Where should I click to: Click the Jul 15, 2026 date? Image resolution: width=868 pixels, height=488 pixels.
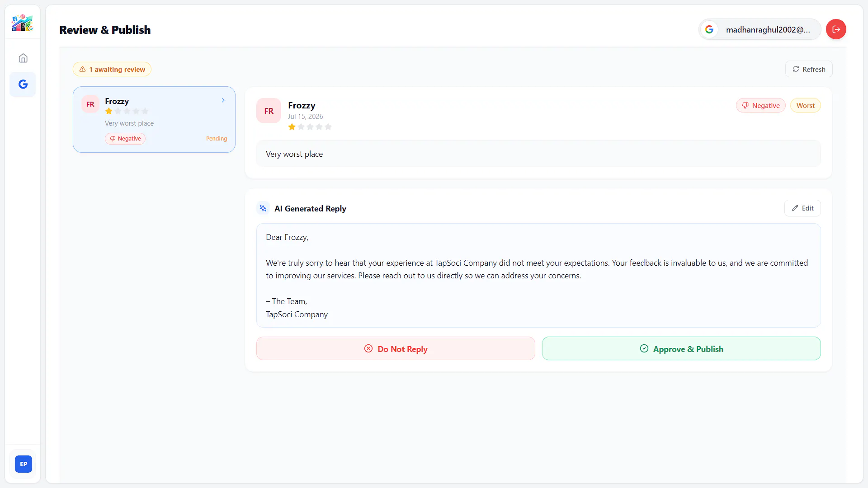[306, 117]
